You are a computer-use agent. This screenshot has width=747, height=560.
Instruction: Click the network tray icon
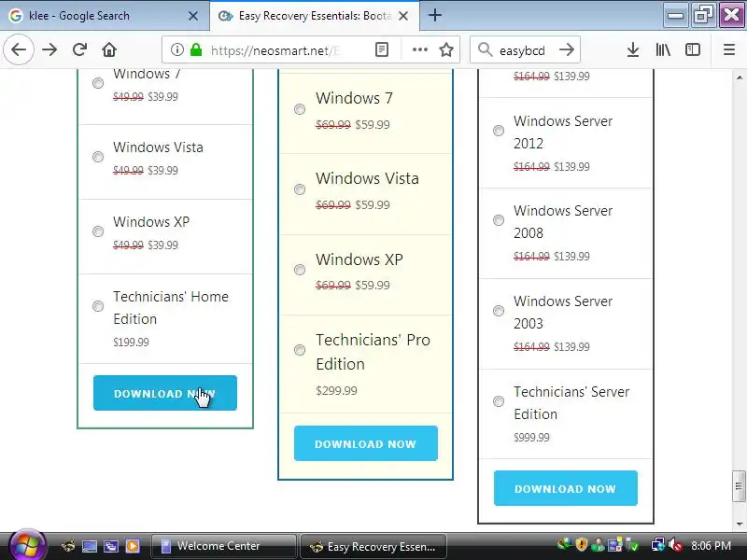click(658, 545)
